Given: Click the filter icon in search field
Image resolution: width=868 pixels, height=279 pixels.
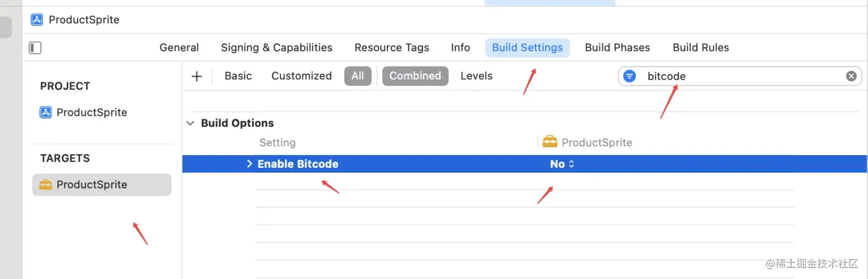Looking at the screenshot, I should 630,76.
